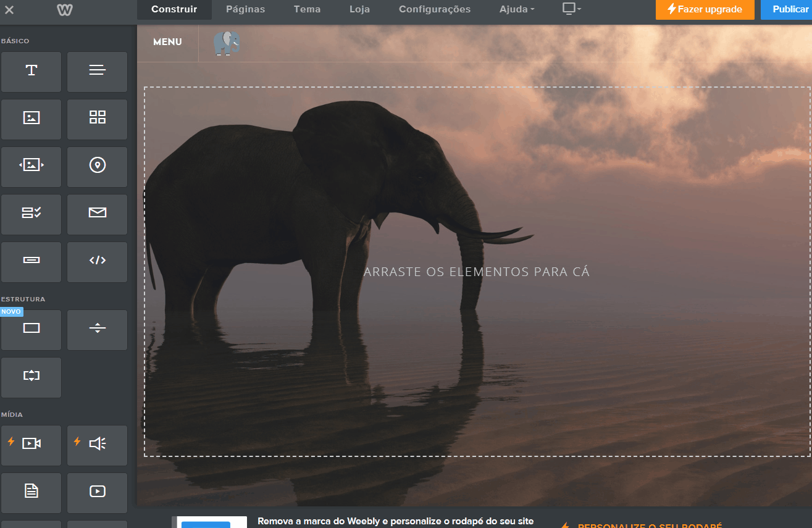812x528 pixels.
Task: Select the Contact form element
Action: [31, 214]
